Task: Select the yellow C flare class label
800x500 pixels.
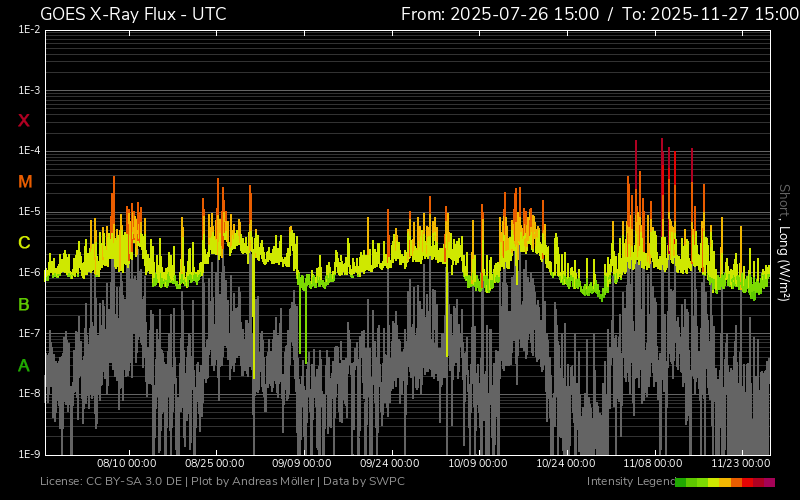Action: (24, 243)
